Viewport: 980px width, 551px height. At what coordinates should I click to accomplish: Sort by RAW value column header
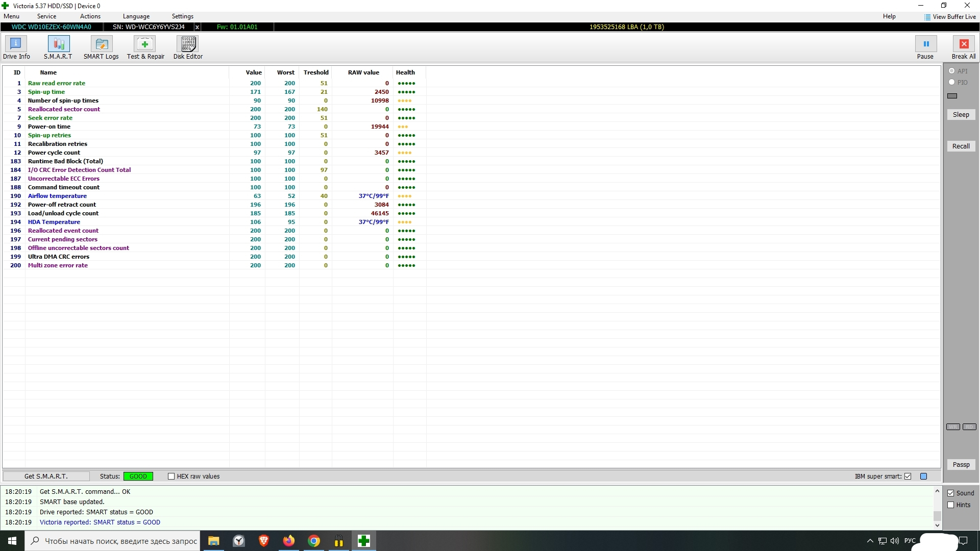[363, 72]
